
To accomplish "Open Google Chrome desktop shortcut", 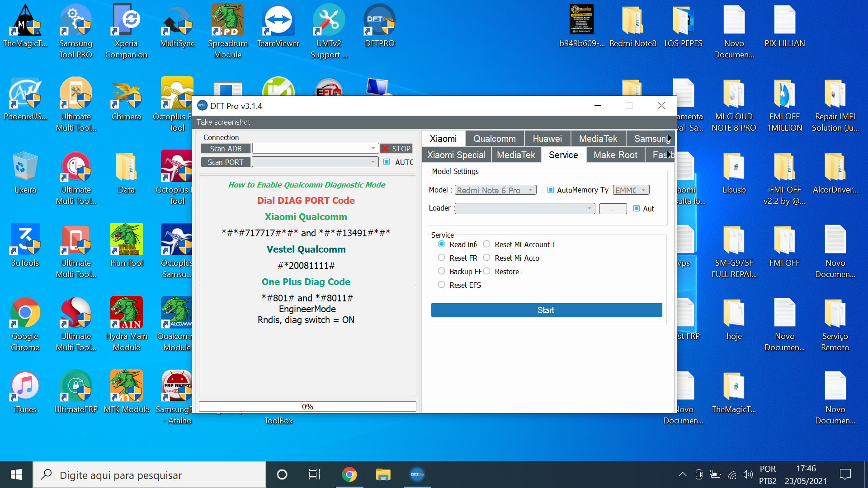I will click(x=25, y=324).
